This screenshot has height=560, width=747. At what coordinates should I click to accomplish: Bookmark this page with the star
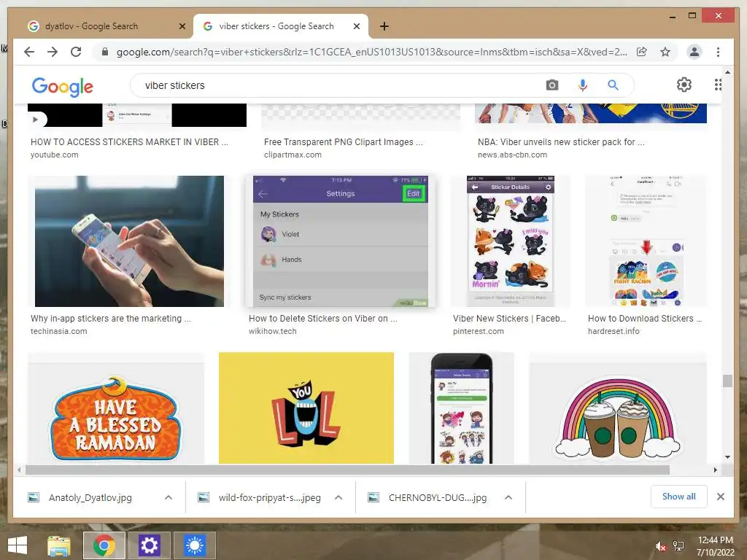click(x=665, y=52)
